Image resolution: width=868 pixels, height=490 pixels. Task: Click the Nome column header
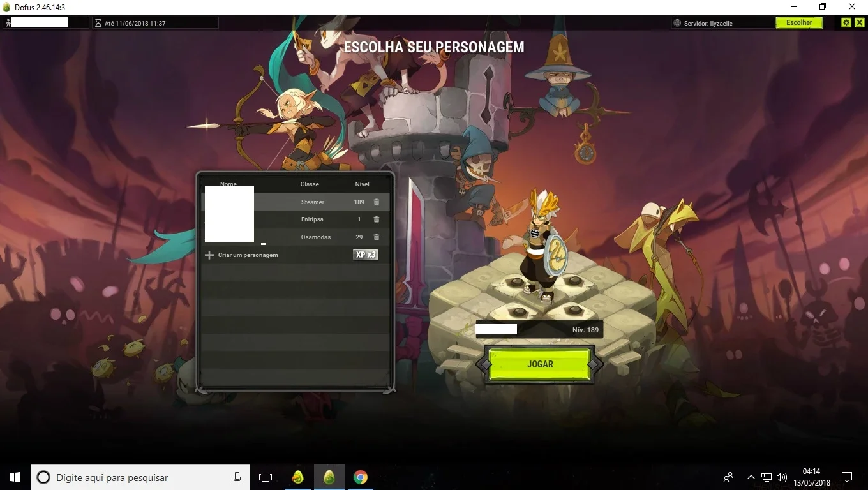[x=228, y=184]
